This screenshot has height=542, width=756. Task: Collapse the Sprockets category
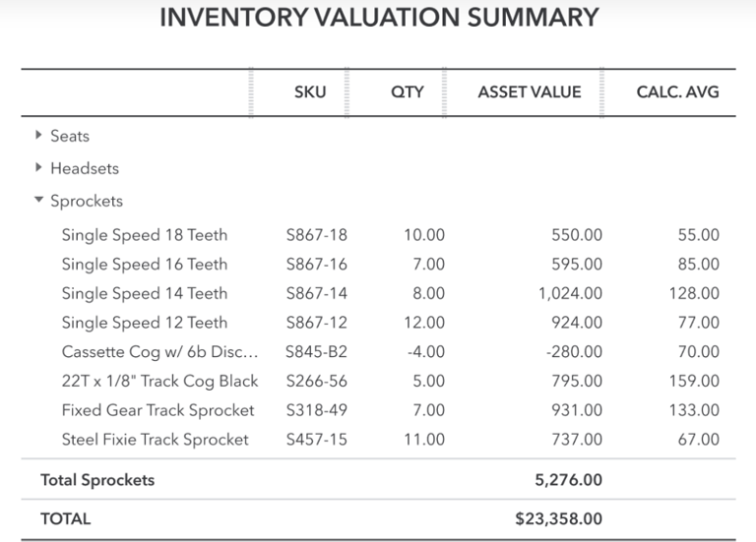pyautogui.click(x=39, y=201)
